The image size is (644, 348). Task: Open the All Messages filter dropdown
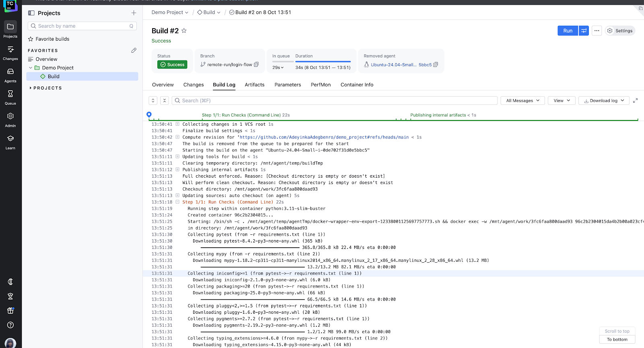click(522, 101)
